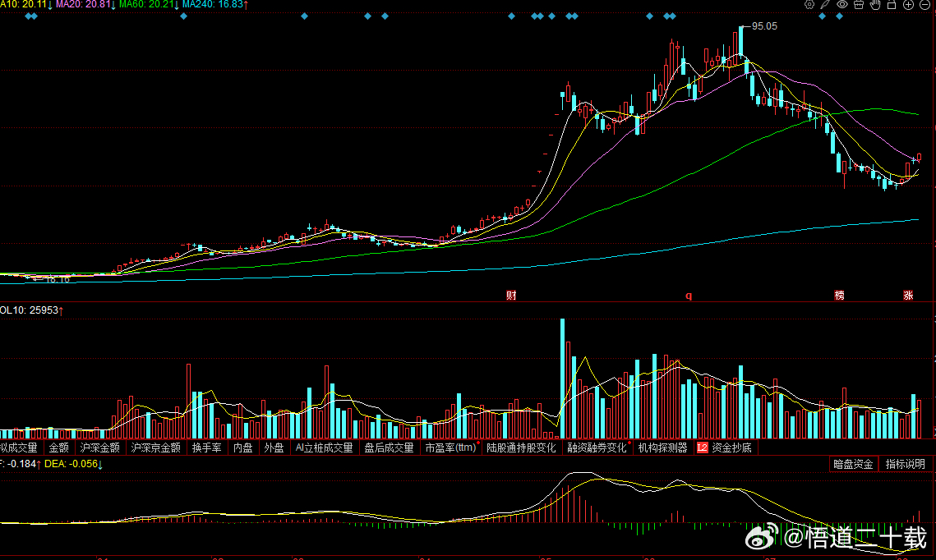
Task: Zoom in with plus circle icon
Action: [908, 4]
